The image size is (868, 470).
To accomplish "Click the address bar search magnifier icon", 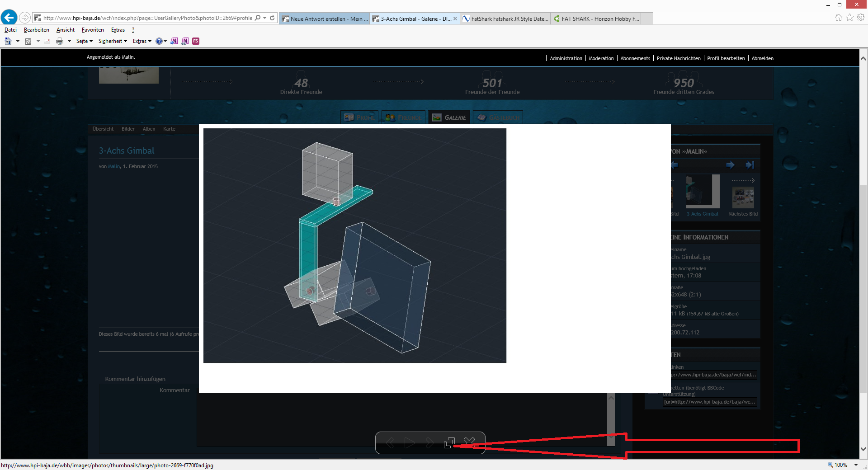I will coord(258,18).
